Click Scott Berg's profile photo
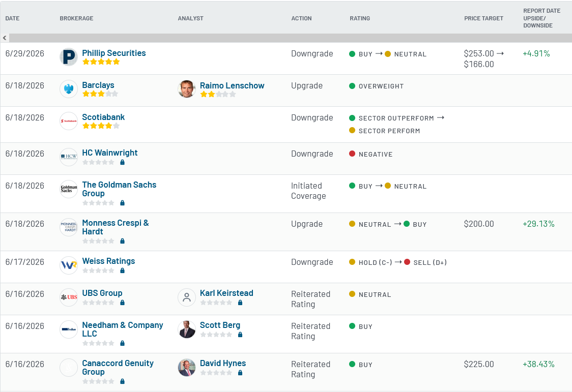This screenshot has width=572, height=392. 187,329
